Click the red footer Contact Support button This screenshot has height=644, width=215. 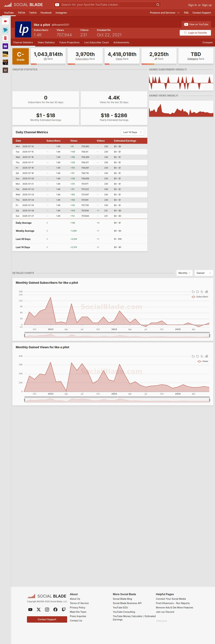coord(47,619)
